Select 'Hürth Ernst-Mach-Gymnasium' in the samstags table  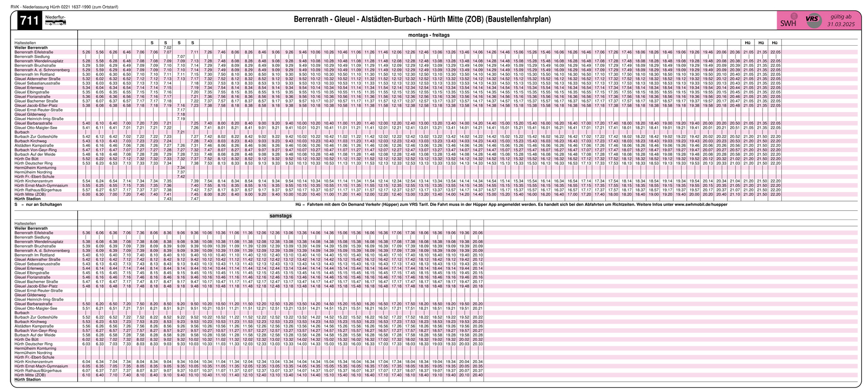point(41,366)
